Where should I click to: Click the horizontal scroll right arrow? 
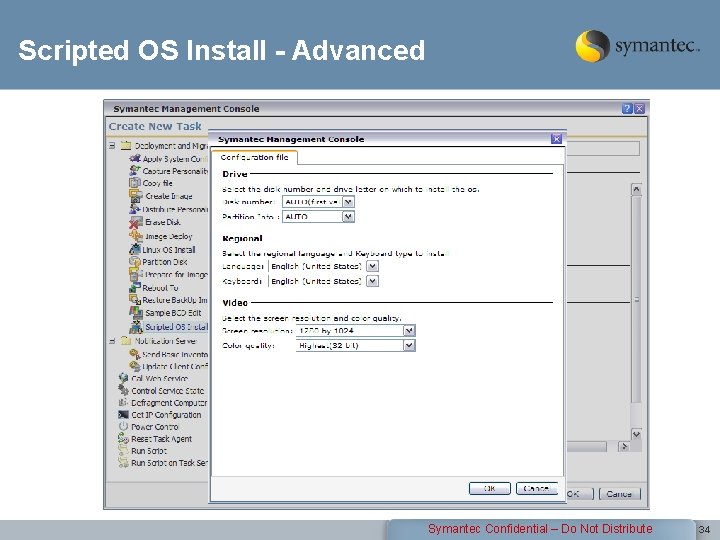tap(624, 446)
